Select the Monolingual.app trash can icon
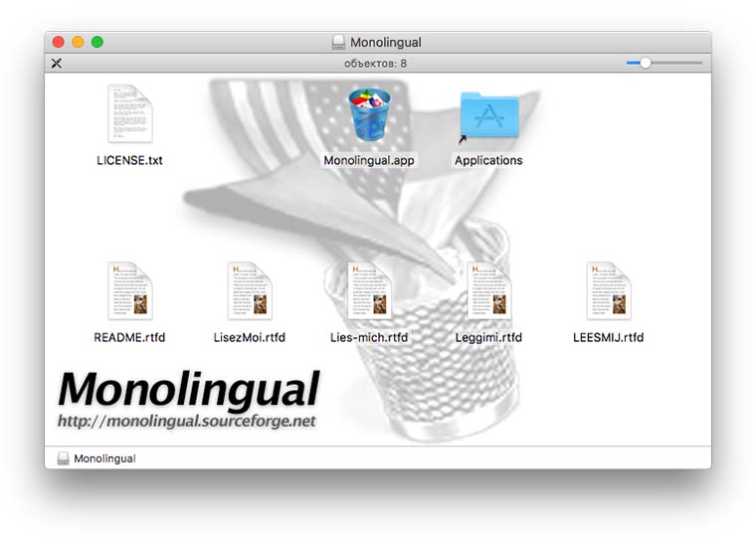The height and width of the screenshot is (547, 756). click(x=369, y=114)
